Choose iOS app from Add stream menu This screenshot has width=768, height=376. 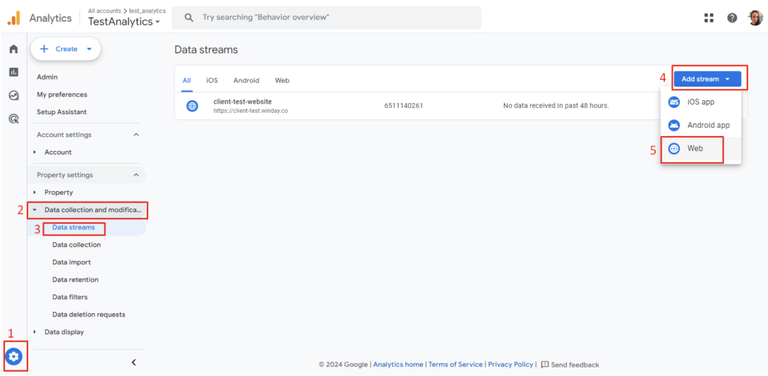click(700, 102)
